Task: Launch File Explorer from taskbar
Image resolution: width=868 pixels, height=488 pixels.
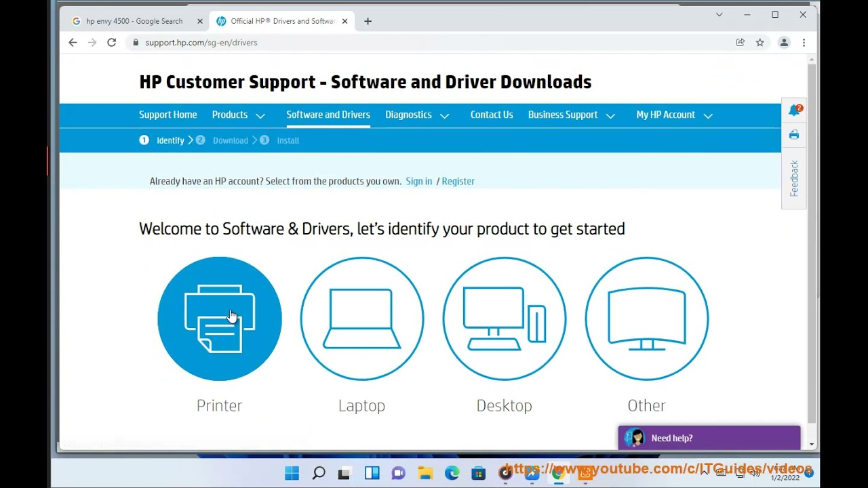Action: tap(425, 473)
